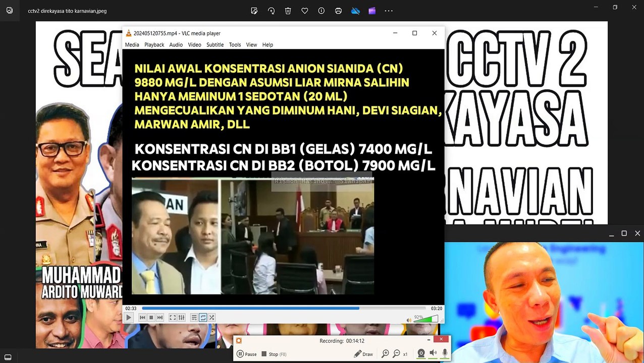Open the Help menu in VLC
The height and width of the screenshot is (363, 644).
click(x=267, y=45)
